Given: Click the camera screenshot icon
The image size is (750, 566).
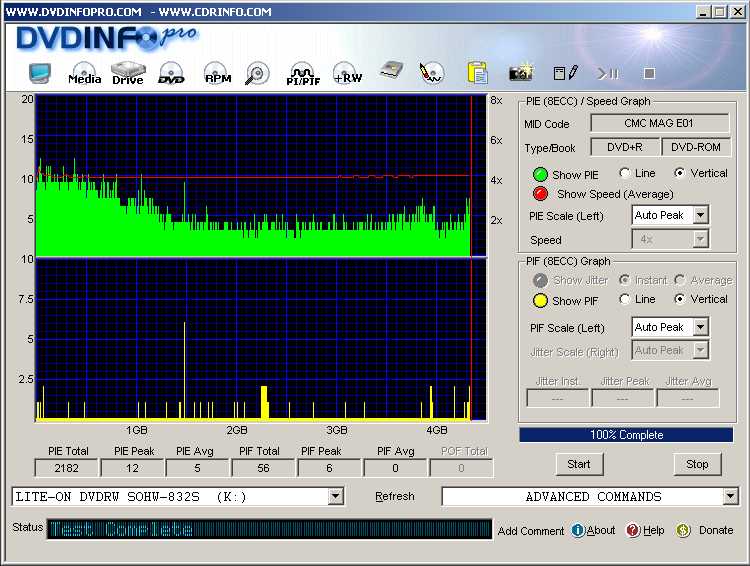Looking at the screenshot, I should click(x=520, y=73).
